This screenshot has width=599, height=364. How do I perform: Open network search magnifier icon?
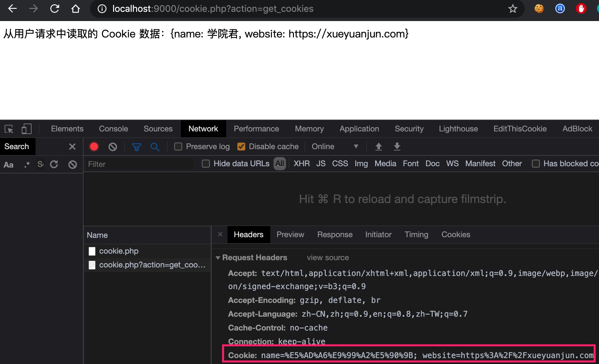pyautogui.click(x=155, y=147)
